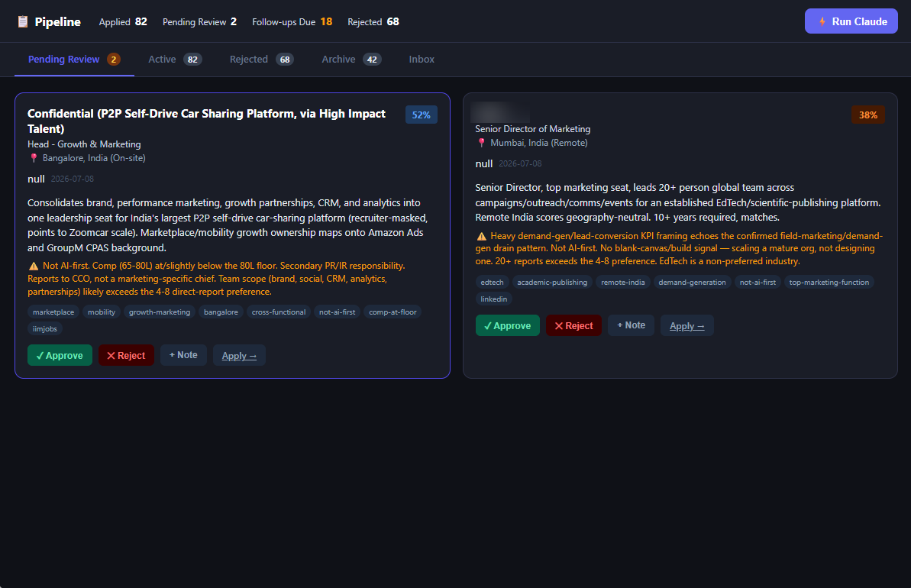The image size is (911, 588).
Task: Click the bangalore tag
Action: tap(221, 312)
